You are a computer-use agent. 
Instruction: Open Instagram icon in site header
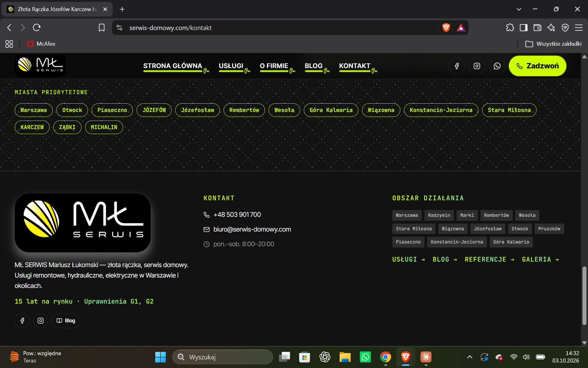(477, 66)
